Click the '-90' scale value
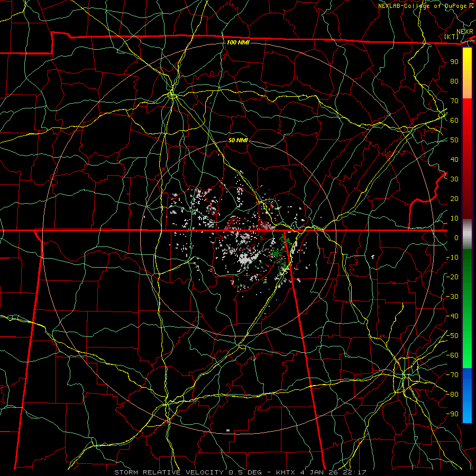The height and width of the screenshot is (476, 476). point(452,414)
